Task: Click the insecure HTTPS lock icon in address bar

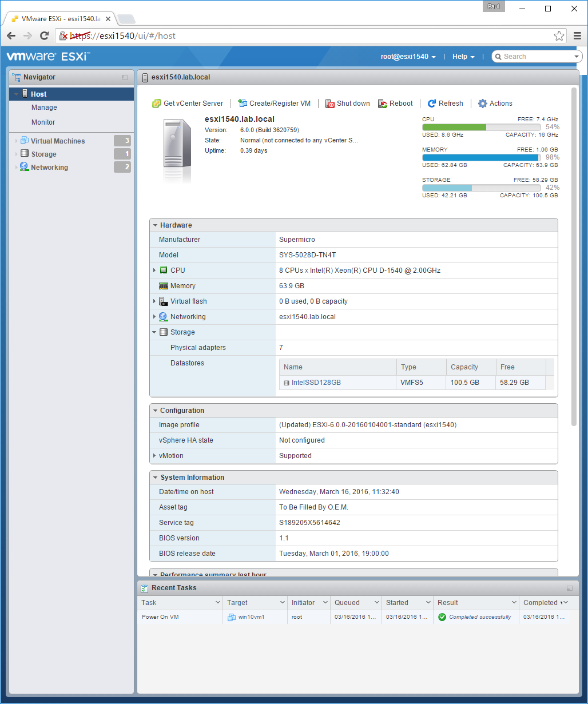Action: click(64, 36)
